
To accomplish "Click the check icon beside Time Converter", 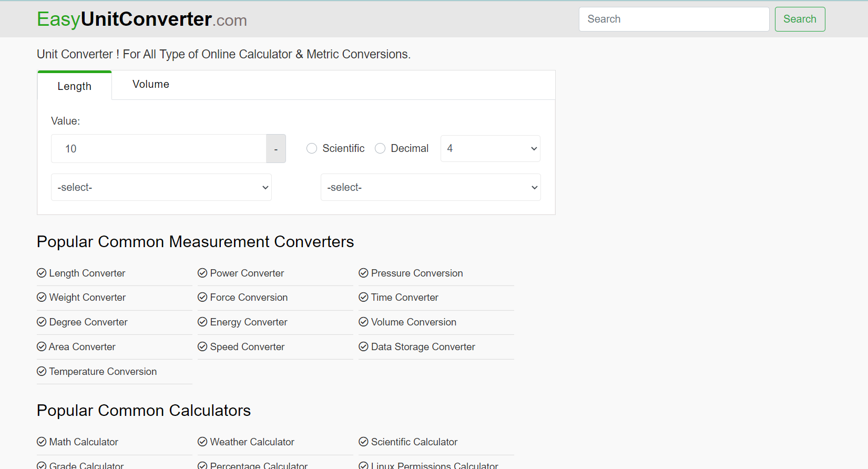I will pyautogui.click(x=363, y=297).
